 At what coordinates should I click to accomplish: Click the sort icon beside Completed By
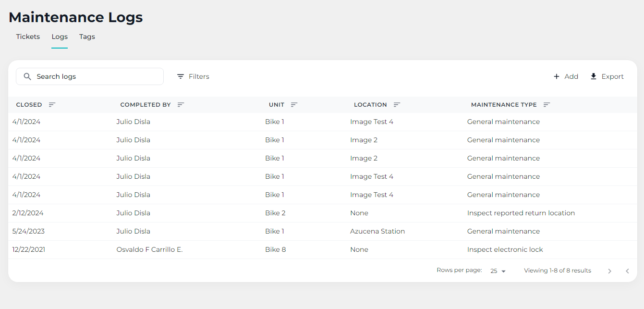click(181, 105)
